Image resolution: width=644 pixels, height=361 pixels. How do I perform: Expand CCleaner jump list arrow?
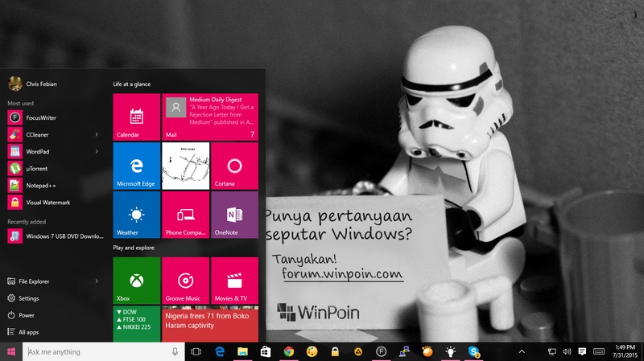[97, 134]
